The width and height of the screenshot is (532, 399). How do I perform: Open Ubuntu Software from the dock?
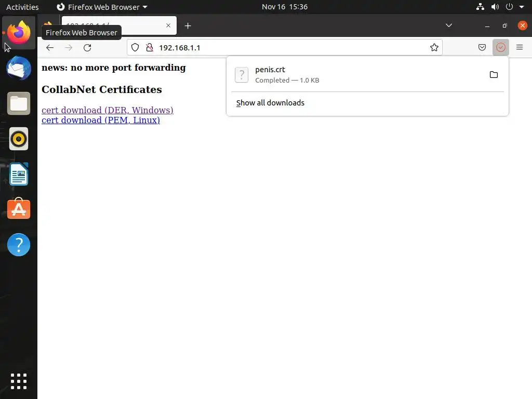pos(19,209)
